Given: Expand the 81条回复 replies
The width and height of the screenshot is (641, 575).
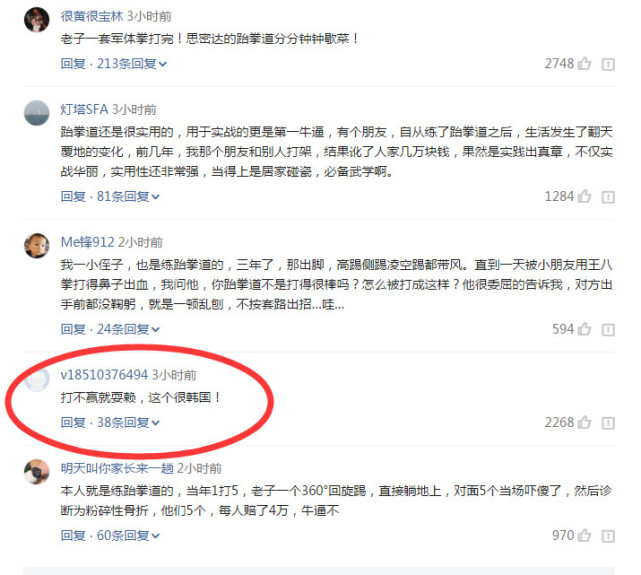Looking at the screenshot, I should [x=128, y=197].
